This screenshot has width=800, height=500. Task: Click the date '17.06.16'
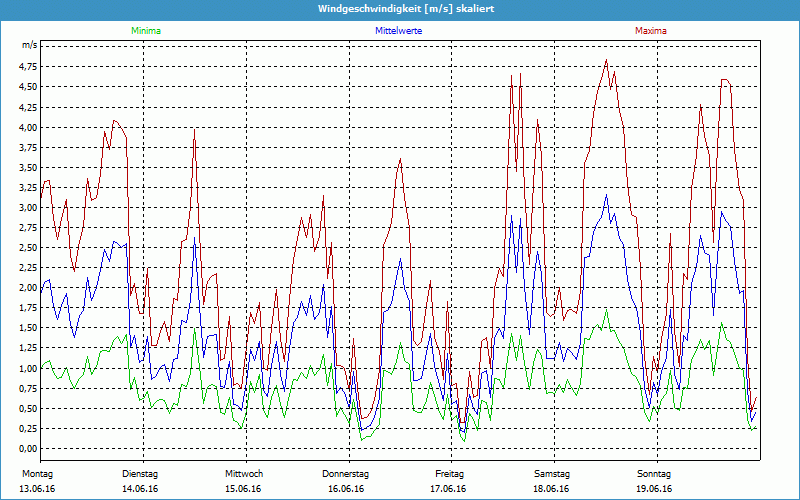click(x=448, y=489)
